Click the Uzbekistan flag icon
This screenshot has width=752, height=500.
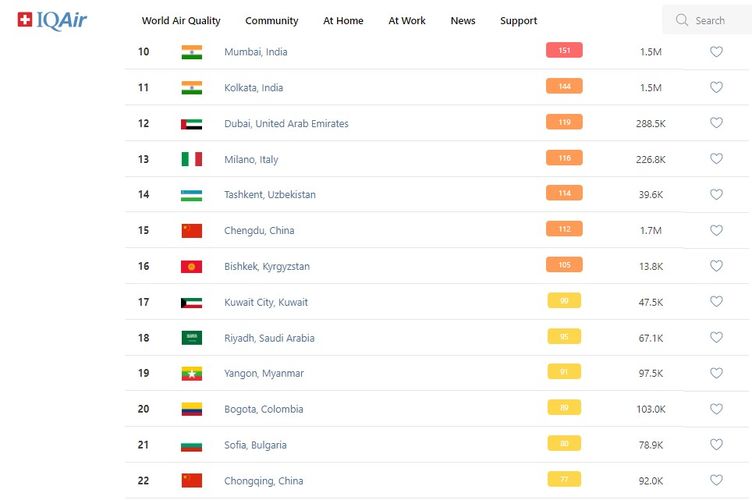pos(191,195)
